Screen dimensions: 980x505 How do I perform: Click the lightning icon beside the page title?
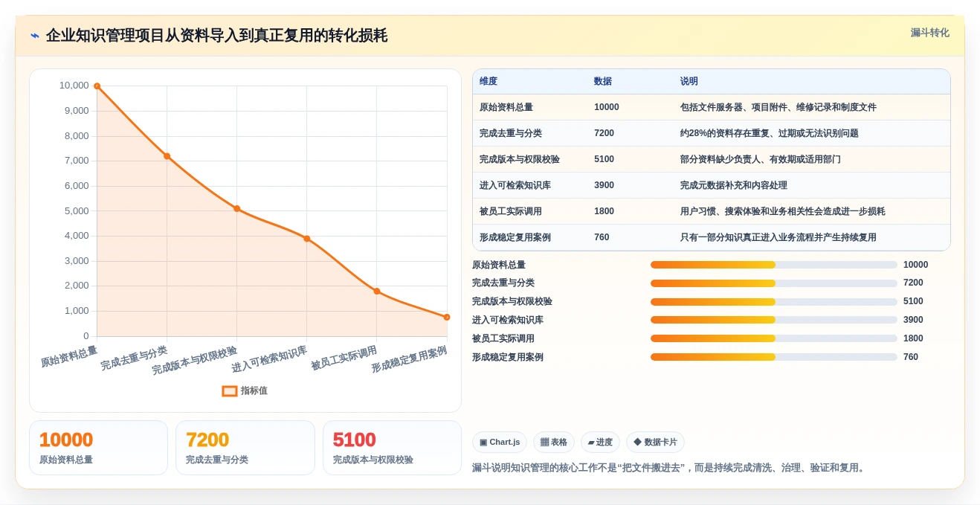(35, 36)
